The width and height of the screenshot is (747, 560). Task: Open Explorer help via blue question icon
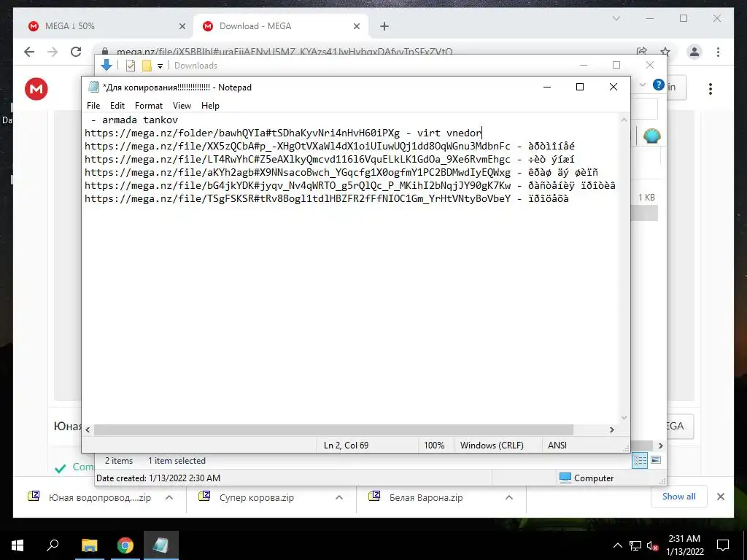point(659,85)
